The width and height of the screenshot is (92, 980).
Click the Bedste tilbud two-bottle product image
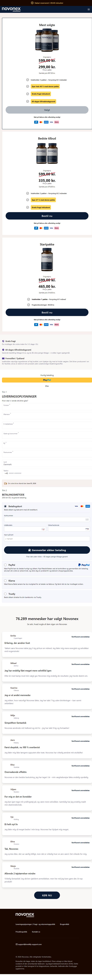(47, 154)
